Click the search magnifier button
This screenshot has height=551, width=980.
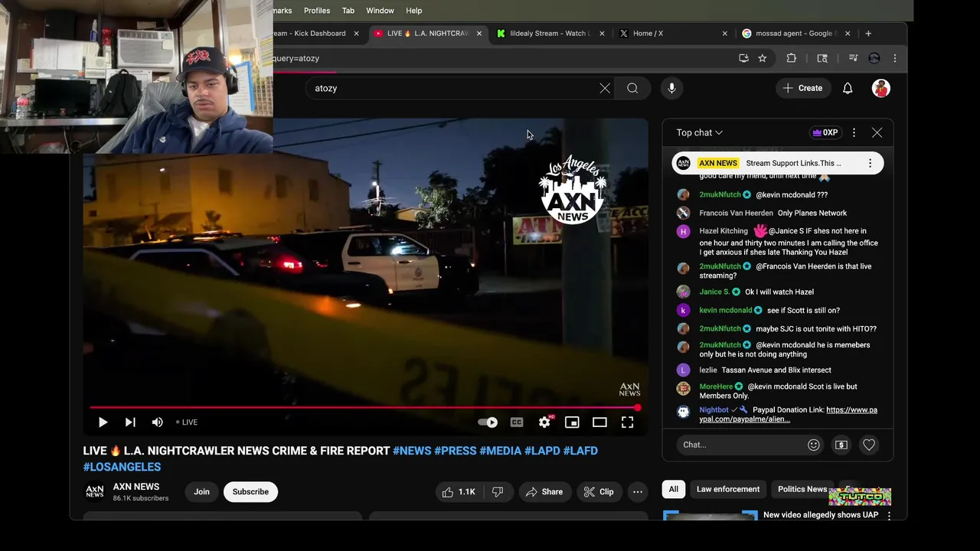632,88
